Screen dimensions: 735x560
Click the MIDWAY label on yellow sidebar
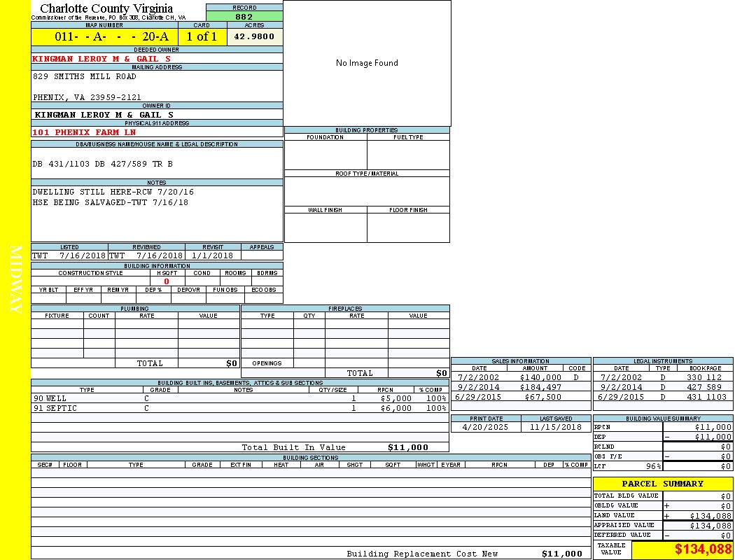(15, 280)
